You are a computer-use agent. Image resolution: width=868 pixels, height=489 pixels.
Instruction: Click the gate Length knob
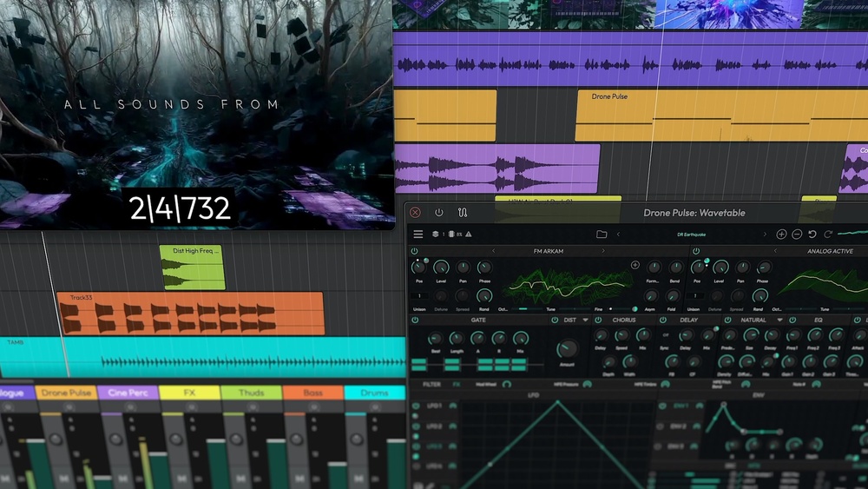(x=457, y=338)
